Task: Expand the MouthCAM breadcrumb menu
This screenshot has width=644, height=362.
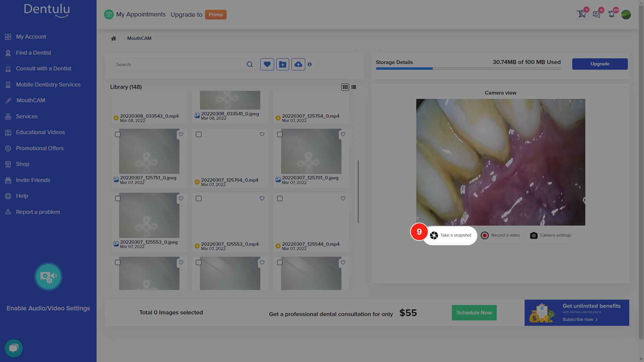Action: 139,39
